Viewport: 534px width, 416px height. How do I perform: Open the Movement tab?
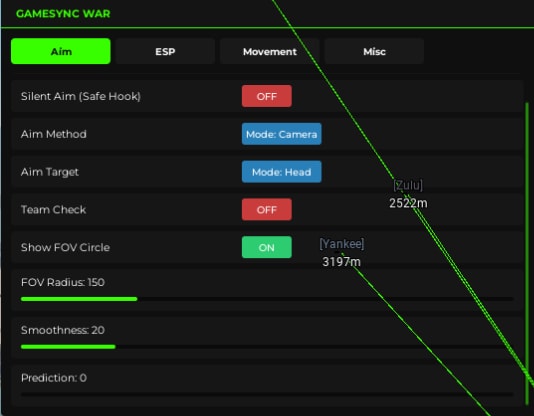270,51
